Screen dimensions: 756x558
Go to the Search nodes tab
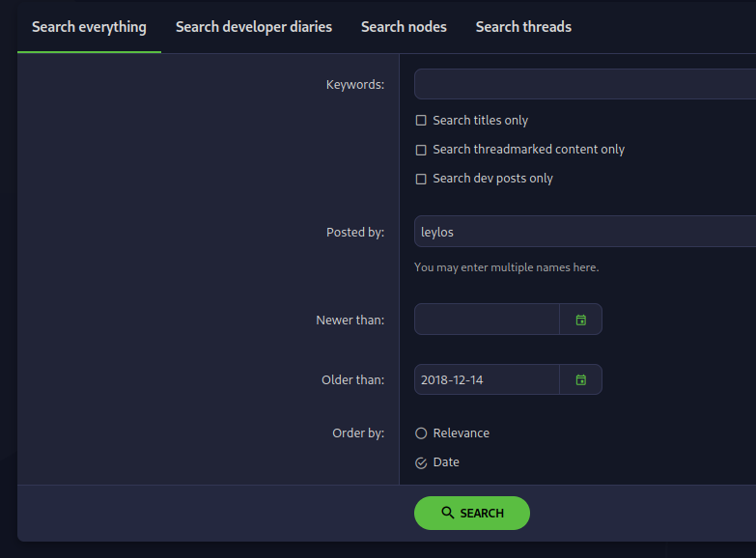(404, 27)
